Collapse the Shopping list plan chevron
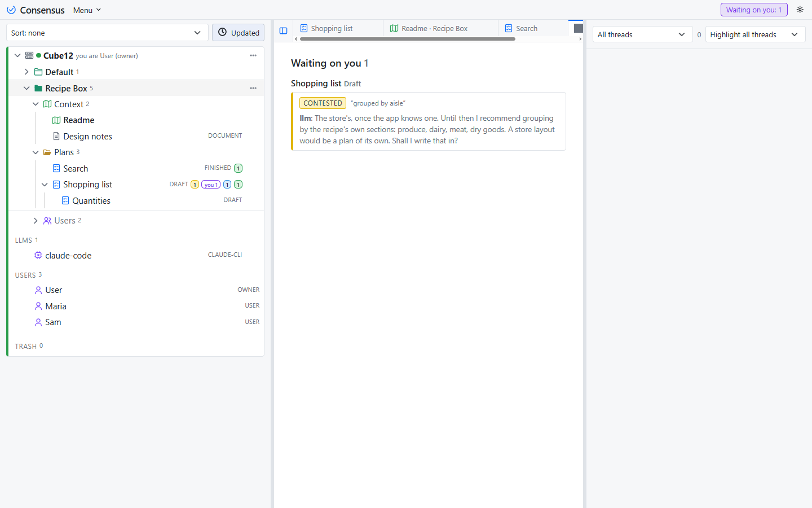The height and width of the screenshot is (508, 812). [x=45, y=185]
